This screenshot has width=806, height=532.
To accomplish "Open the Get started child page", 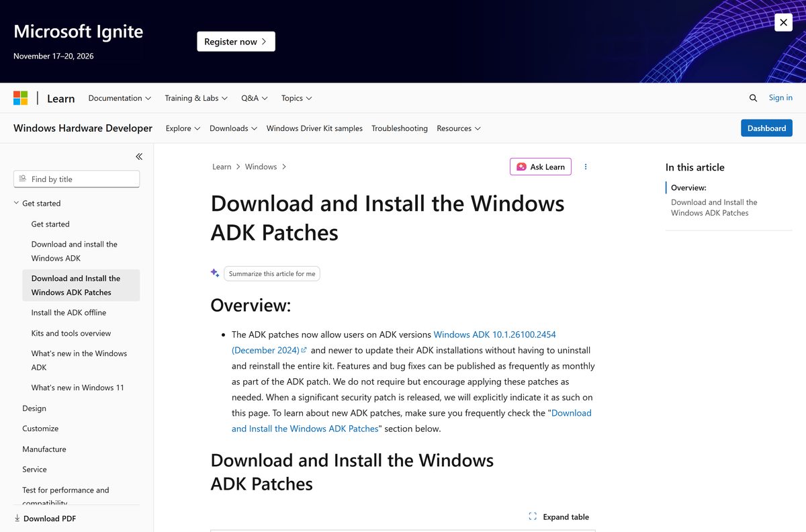I will [x=50, y=224].
